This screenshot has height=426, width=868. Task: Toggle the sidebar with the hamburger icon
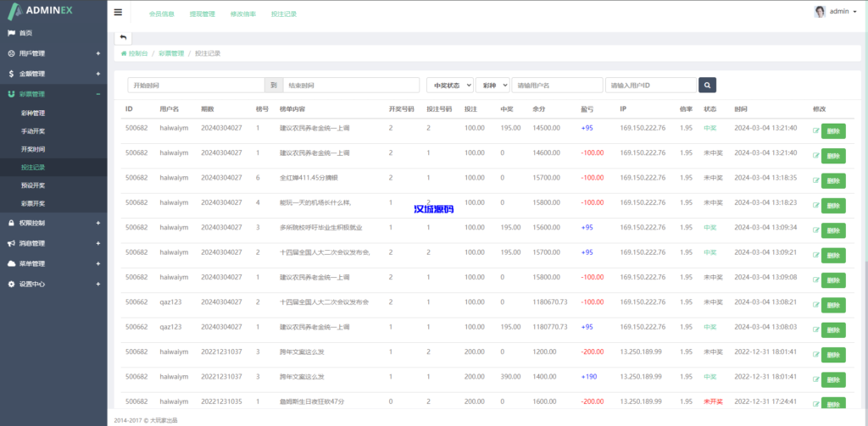tap(118, 12)
